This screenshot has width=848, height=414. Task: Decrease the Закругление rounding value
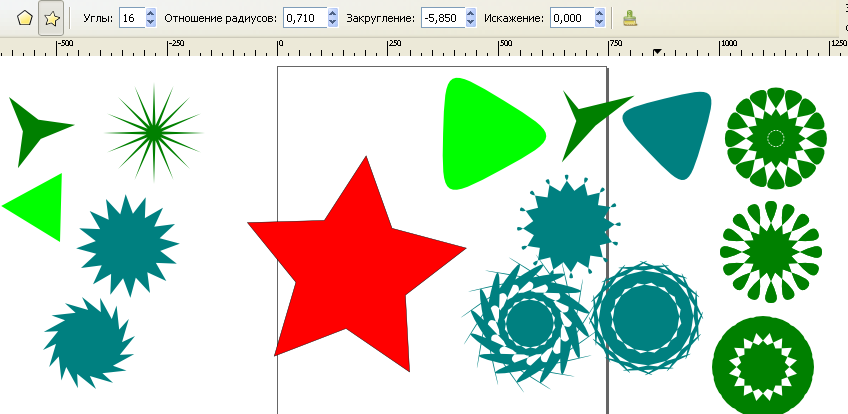point(471,23)
